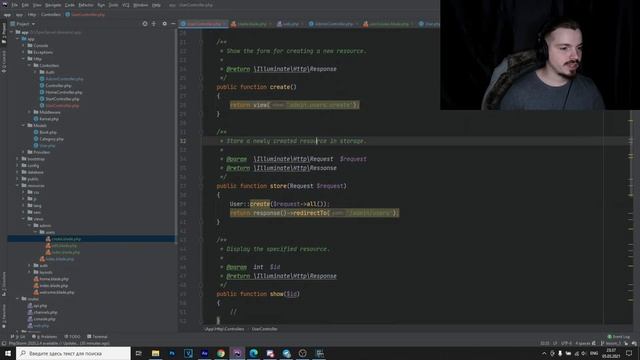This screenshot has height=360, width=640.
Task: Collapse the Http folder in project tree
Action: pyautogui.click(x=24, y=59)
